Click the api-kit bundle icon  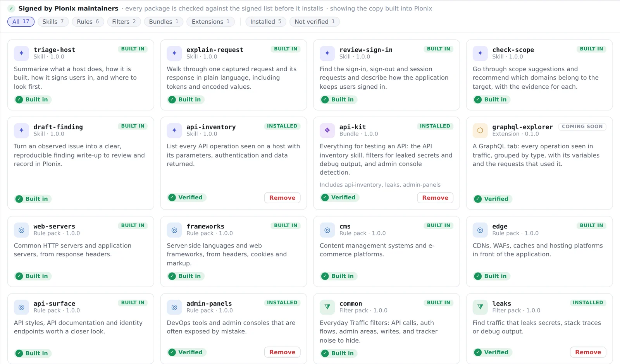coord(327,130)
